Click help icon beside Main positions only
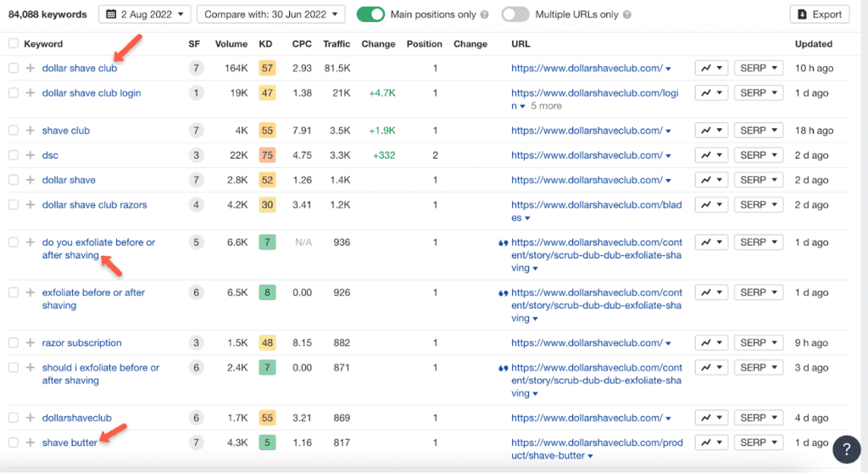The image size is (868, 473). tap(484, 15)
